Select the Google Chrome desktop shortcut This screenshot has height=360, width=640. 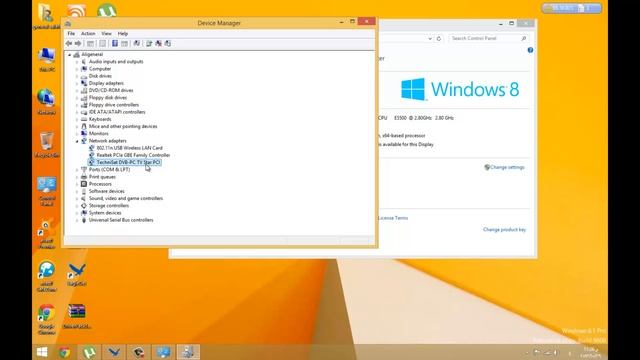click(47, 320)
